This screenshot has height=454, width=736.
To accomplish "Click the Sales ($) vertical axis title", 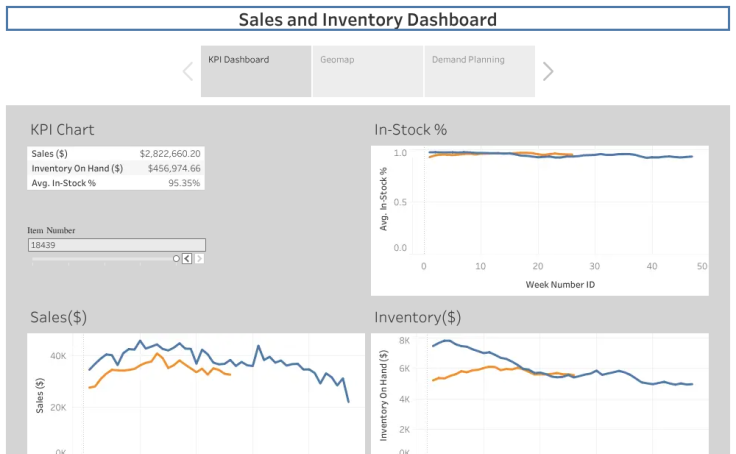I will (39, 395).
